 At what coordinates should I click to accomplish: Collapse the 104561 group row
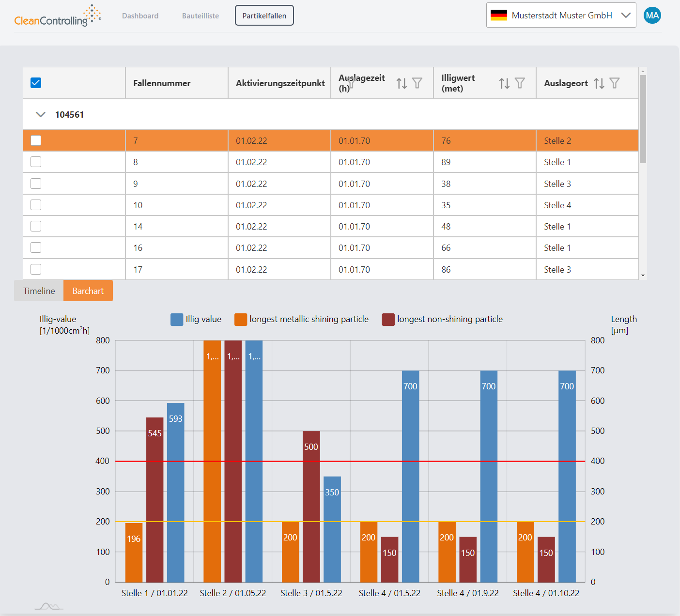(41, 115)
